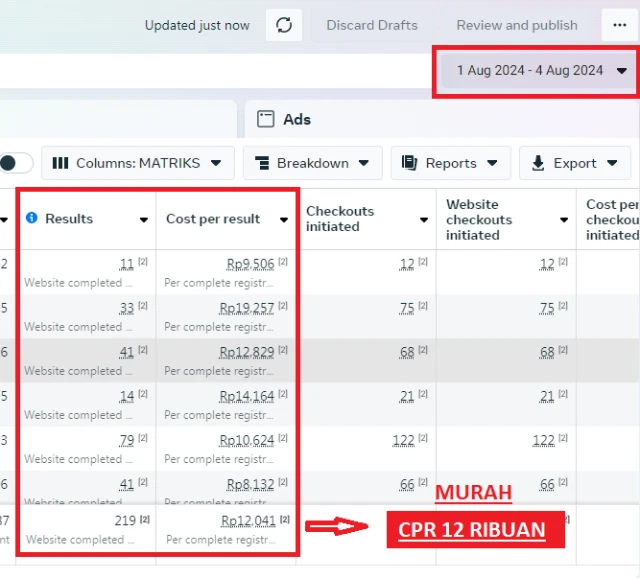Open the Breakdown dropdown menu
640x578 pixels.
[x=312, y=163]
